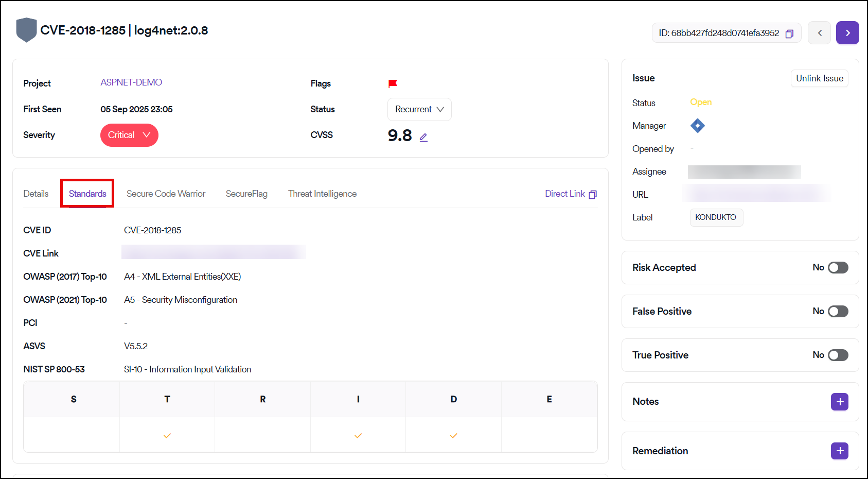Open the ASPNET-DEMO project link
Viewport: 868px width, 479px height.
[x=131, y=82]
